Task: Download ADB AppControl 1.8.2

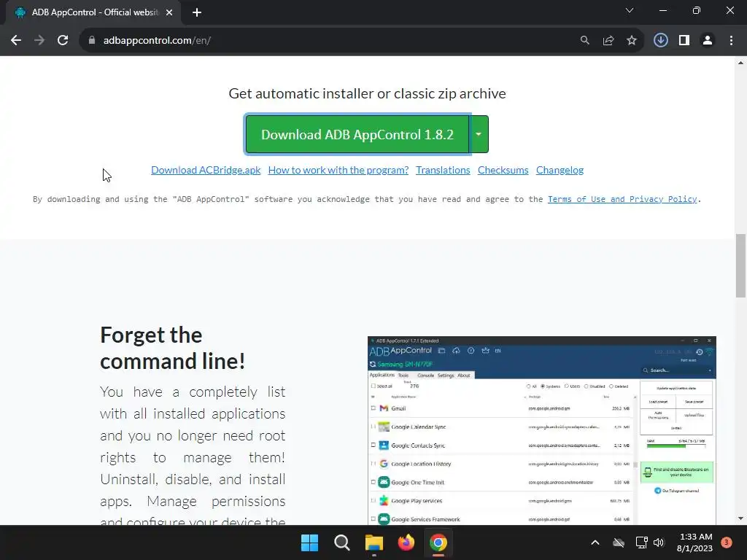Action: (x=357, y=134)
